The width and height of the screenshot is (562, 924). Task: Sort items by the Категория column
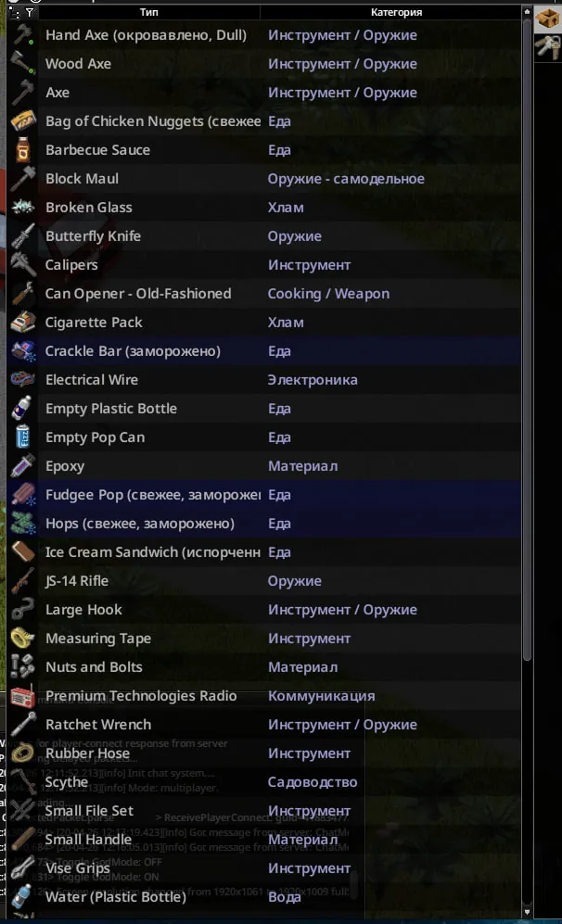pyautogui.click(x=396, y=13)
